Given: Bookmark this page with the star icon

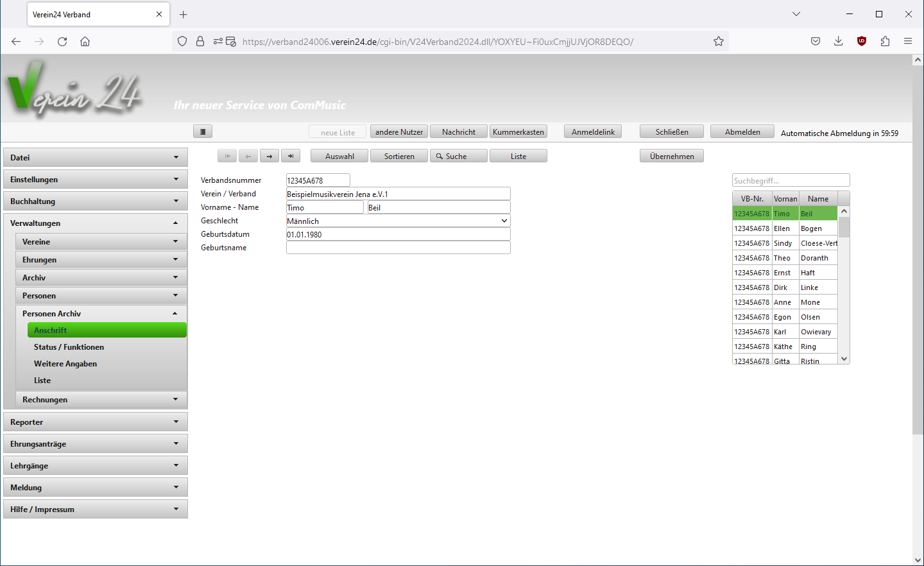Looking at the screenshot, I should 719,42.
